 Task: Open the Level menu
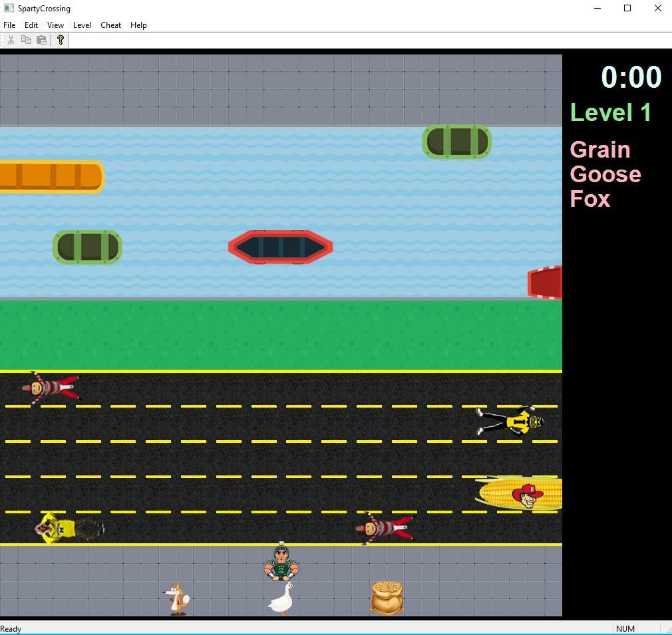(82, 25)
